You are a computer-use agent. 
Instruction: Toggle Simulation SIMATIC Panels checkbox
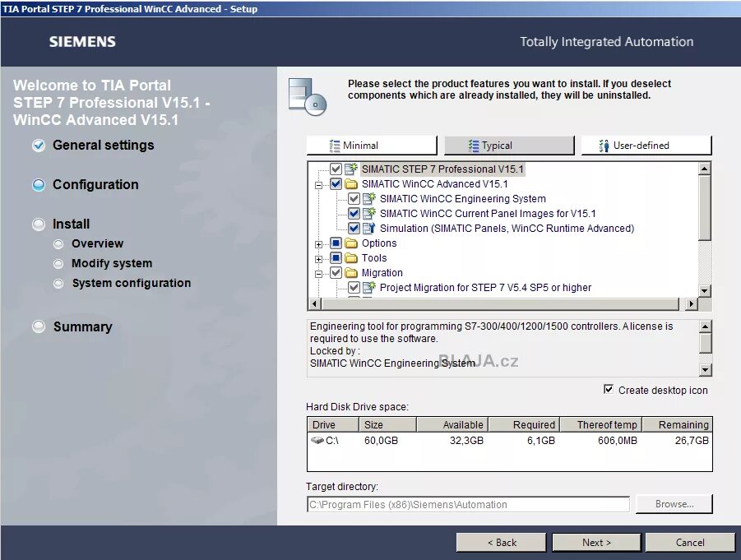click(354, 229)
